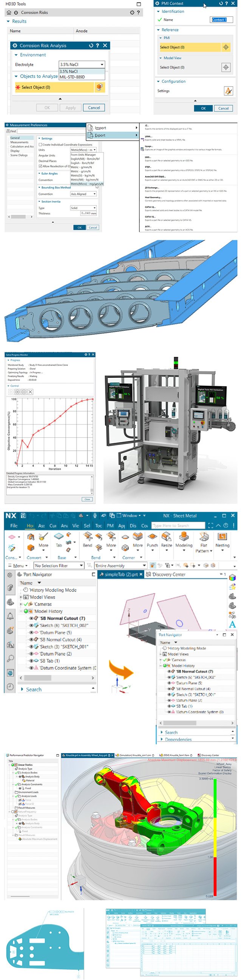Choose Export from the context menu
This screenshot has width=241, height=980.
coord(100,135)
